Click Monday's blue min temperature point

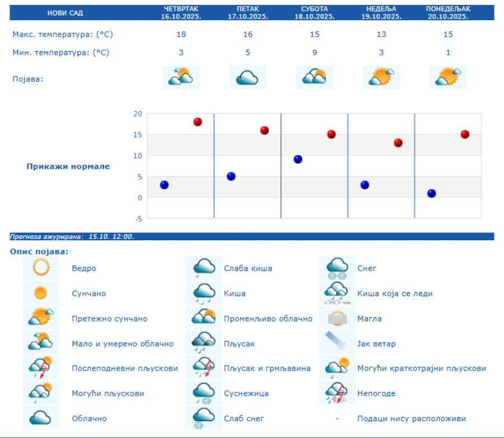coord(431,193)
